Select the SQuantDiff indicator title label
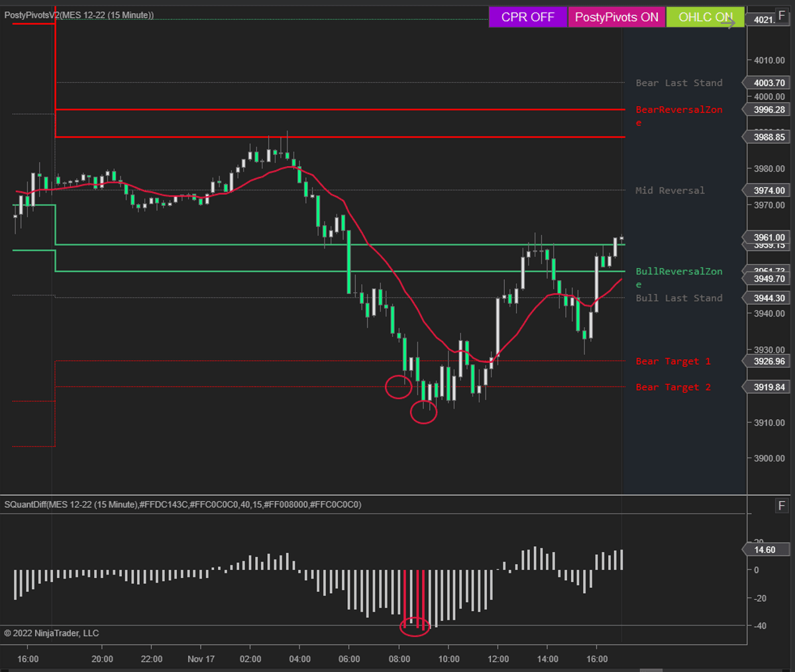This screenshot has width=795, height=672. tap(182, 504)
